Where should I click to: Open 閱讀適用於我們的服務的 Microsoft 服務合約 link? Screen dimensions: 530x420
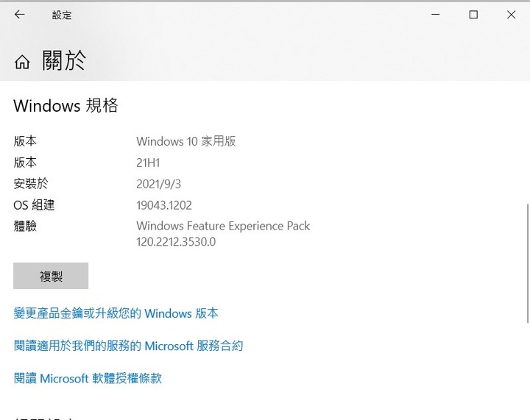(x=128, y=346)
